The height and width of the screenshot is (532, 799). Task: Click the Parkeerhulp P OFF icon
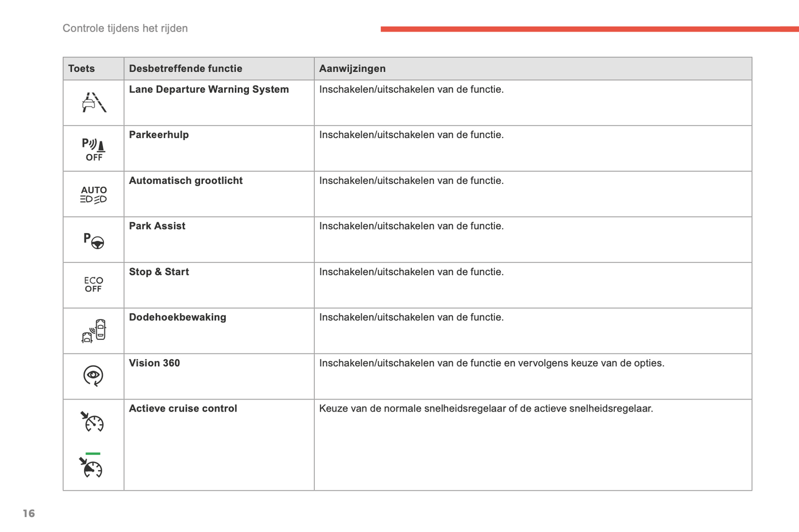tap(93, 149)
